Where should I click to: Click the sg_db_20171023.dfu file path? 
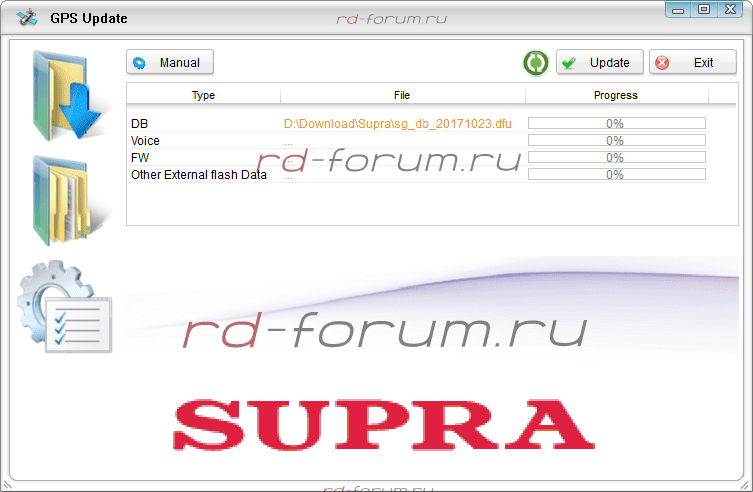(x=398, y=124)
